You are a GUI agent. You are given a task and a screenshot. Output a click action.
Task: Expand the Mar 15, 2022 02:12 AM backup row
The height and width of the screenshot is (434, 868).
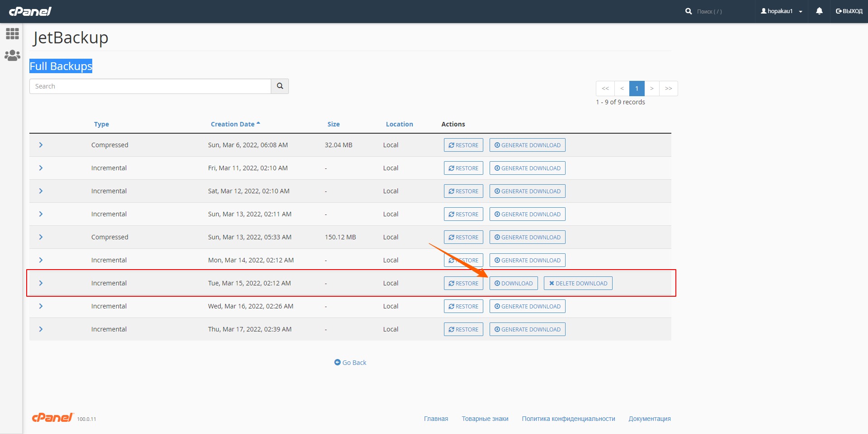click(41, 283)
